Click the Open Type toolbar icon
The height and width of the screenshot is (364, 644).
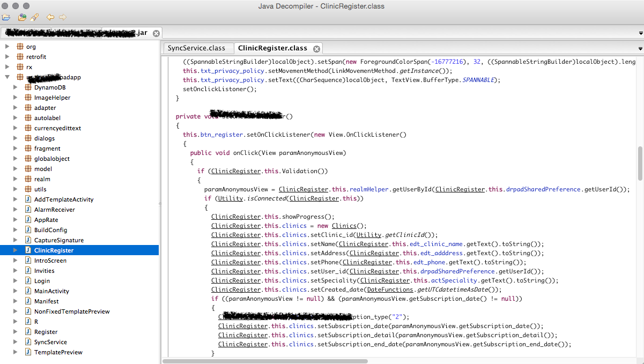tap(22, 17)
